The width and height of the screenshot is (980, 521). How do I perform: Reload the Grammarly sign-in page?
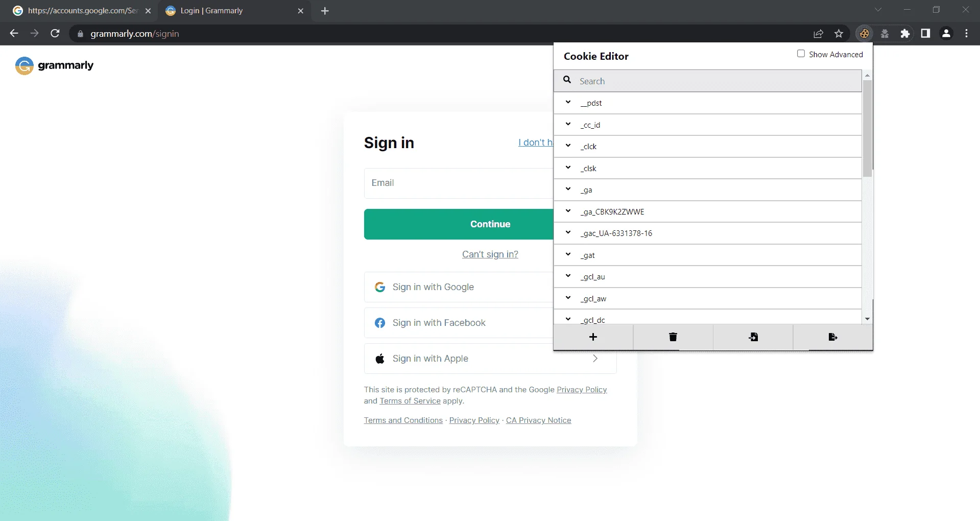pos(55,34)
